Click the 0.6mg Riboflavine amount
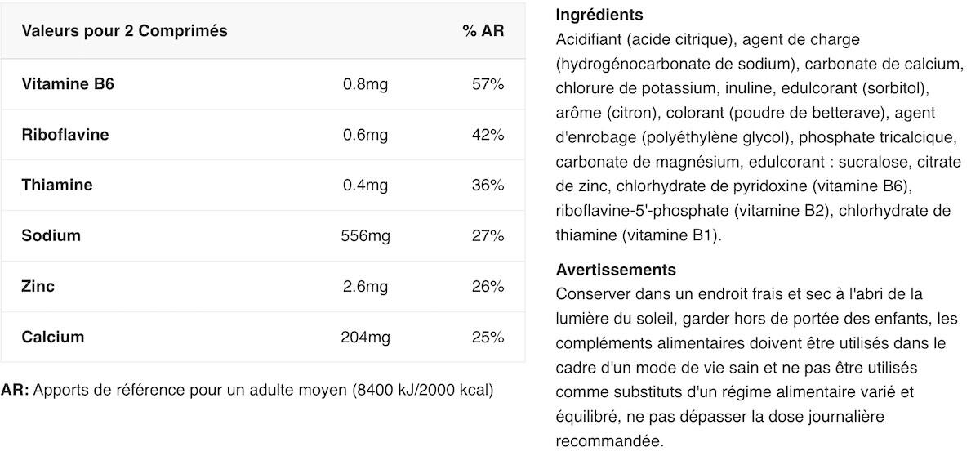The width and height of the screenshot is (980, 465). [x=365, y=135]
